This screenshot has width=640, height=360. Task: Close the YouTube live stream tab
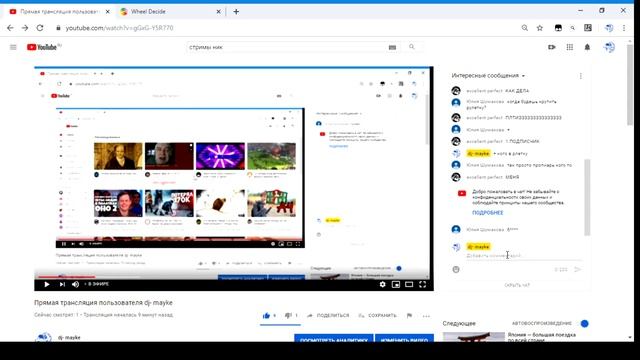coord(107,11)
